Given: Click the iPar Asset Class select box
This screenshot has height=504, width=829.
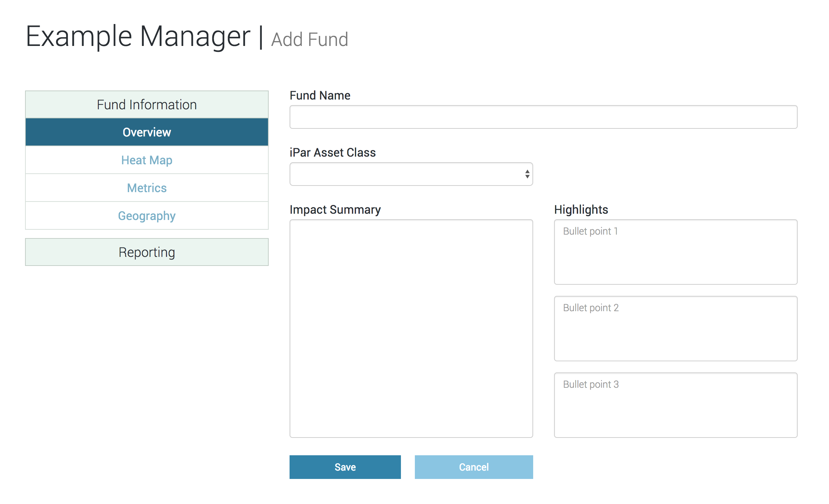Looking at the screenshot, I should pos(404,174).
